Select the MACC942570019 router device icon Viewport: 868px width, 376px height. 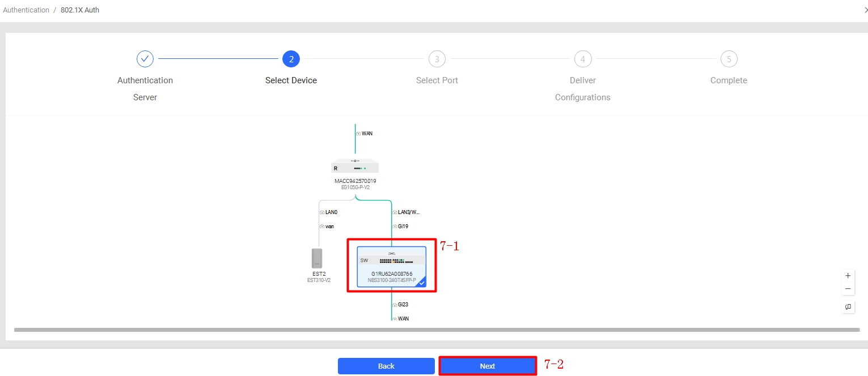click(x=355, y=166)
